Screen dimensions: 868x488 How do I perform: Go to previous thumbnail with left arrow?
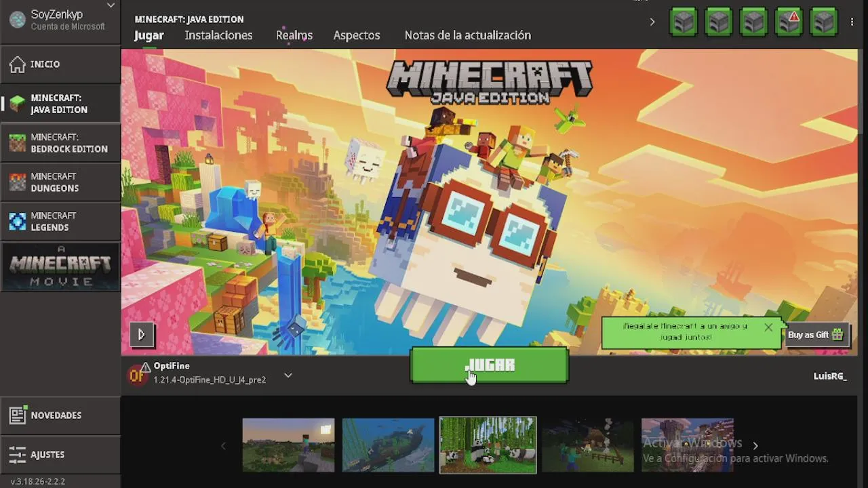(x=224, y=445)
